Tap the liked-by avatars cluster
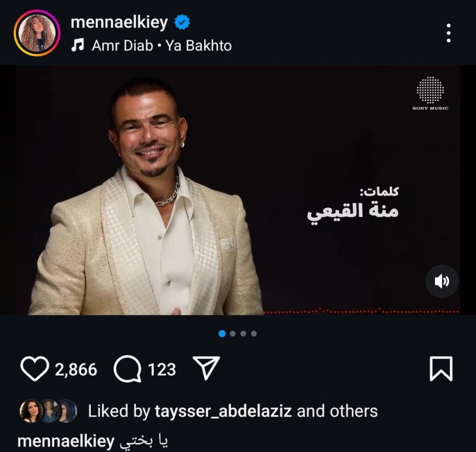 click(48, 411)
